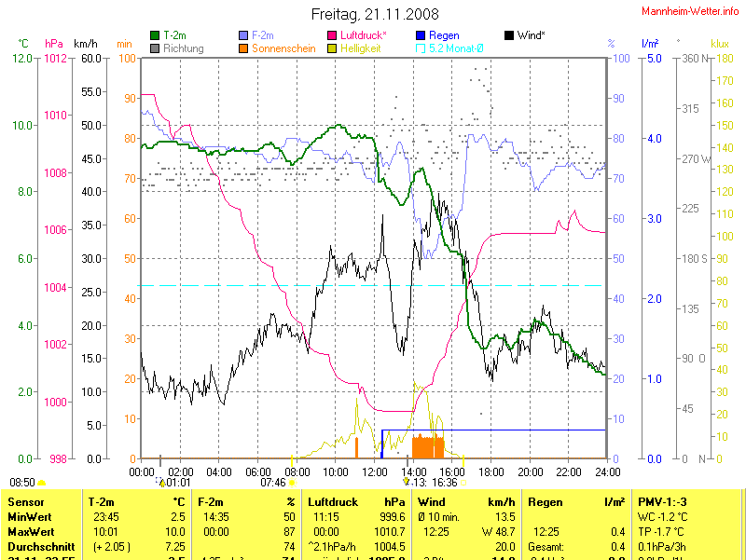The width and height of the screenshot is (746, 560).
Task: Click the Sensor header in the table
Action: [x=26, y=502]
